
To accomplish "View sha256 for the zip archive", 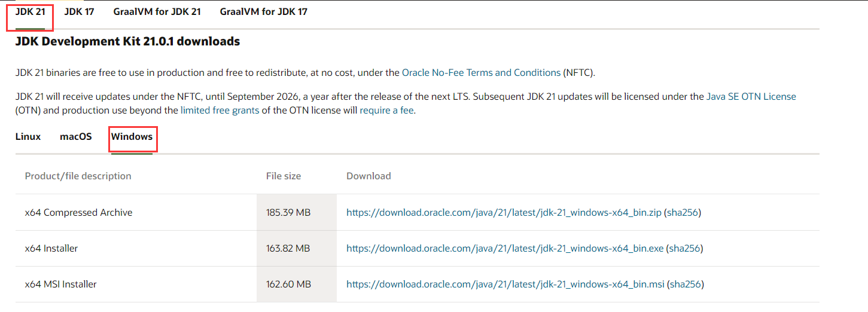I will click(683, 212).
